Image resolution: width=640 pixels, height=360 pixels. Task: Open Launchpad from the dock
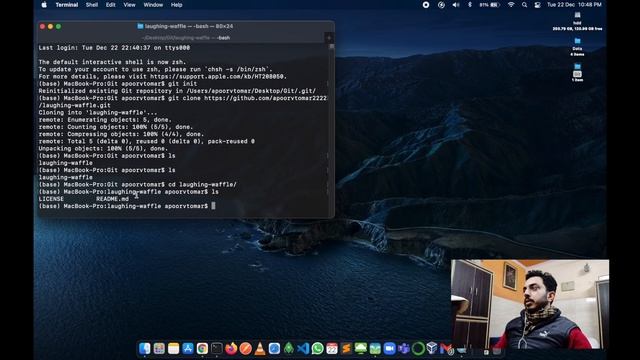pos(159,349)
